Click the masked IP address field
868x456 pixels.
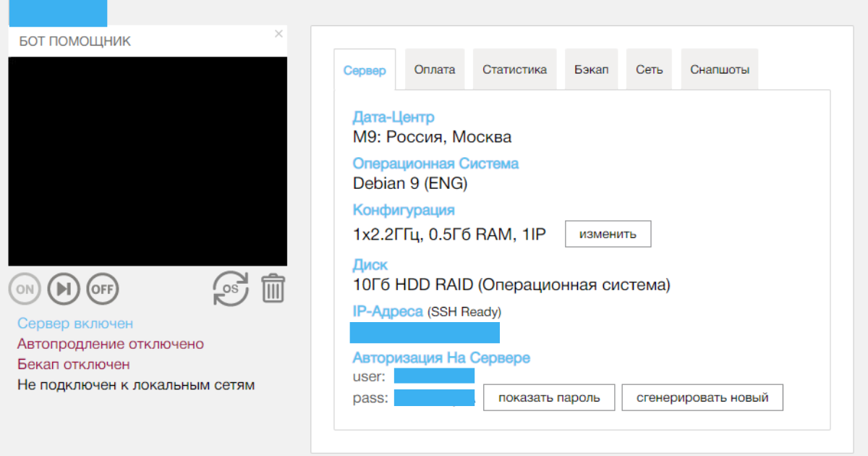pyautogui.click(x=425, y=332)
